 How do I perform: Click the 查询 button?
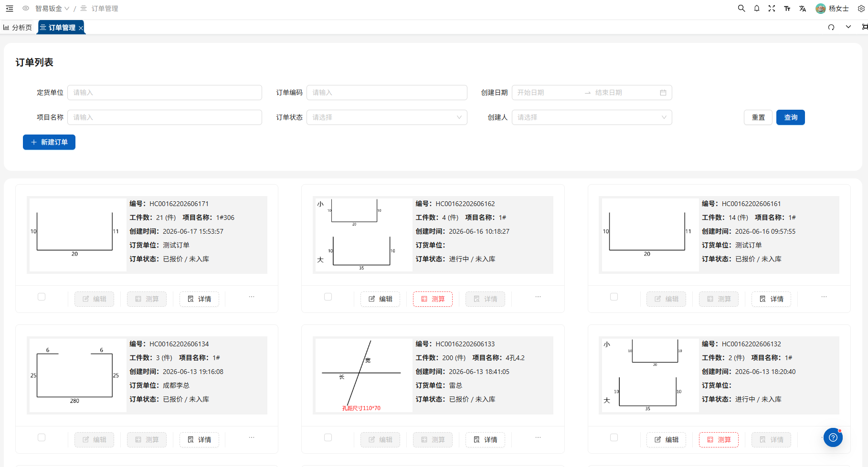coord(791,117)
